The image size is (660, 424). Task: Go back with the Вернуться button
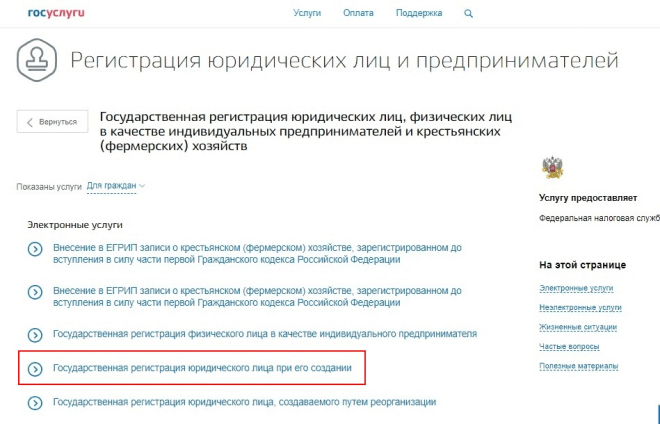53,122
